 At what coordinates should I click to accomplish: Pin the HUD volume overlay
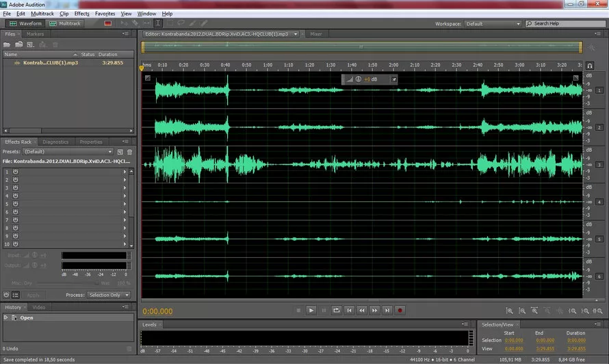[x=394, y=79]
